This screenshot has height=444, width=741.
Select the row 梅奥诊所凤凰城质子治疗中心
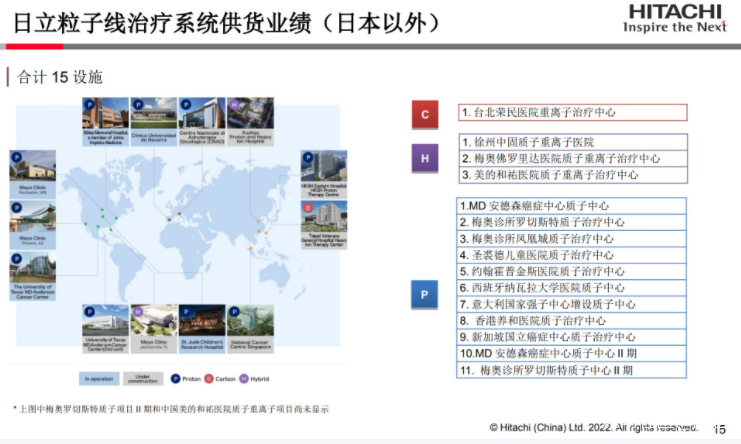pos(571,239)
